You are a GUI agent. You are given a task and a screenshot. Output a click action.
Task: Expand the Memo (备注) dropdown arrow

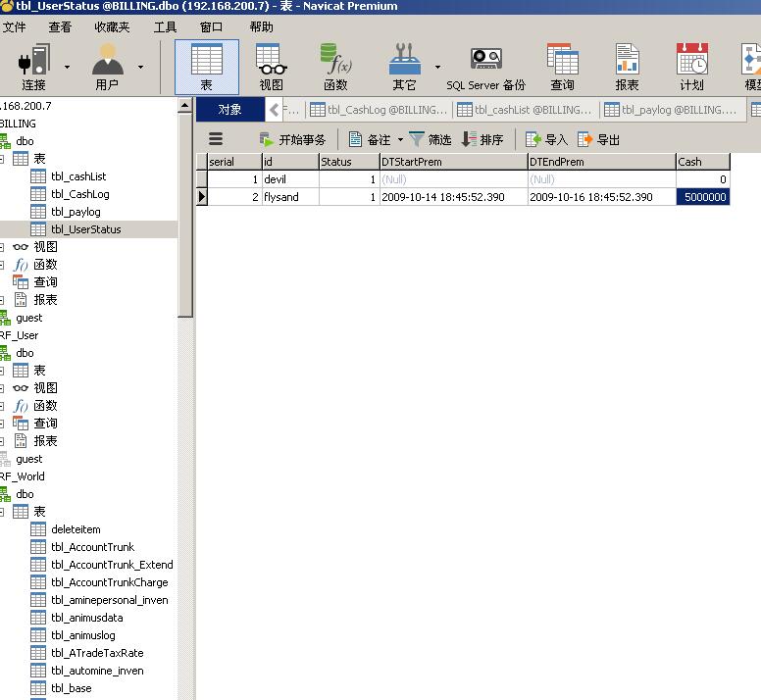pos(400,140)
